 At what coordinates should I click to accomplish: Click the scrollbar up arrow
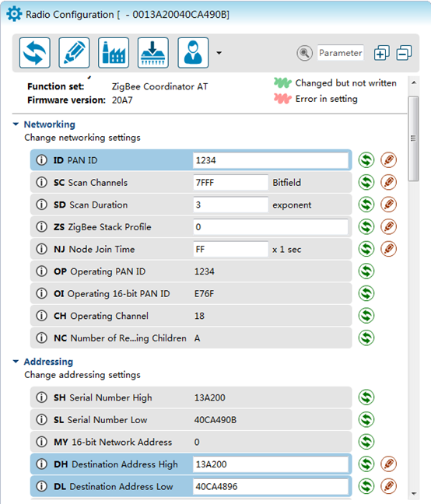(x=414, y=82)
